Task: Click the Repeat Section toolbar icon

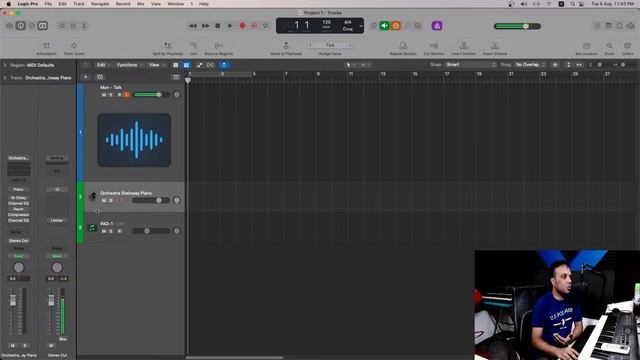Action: tap(403, 45)
